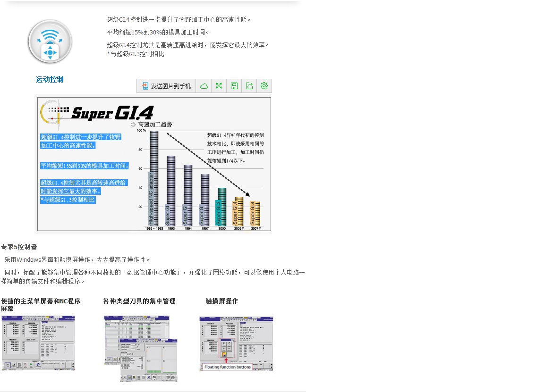Share the image using share arrow icon
This screenshot has width=544, height=392.
pyautogui.click(x=249, y=86)
